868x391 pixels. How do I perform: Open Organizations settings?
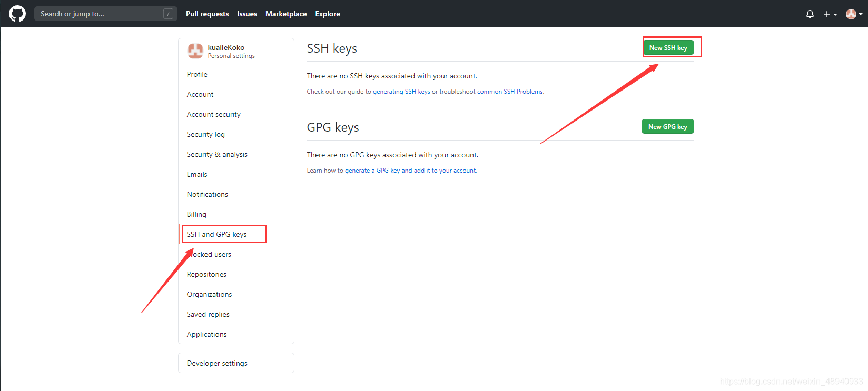coord(236,294)
